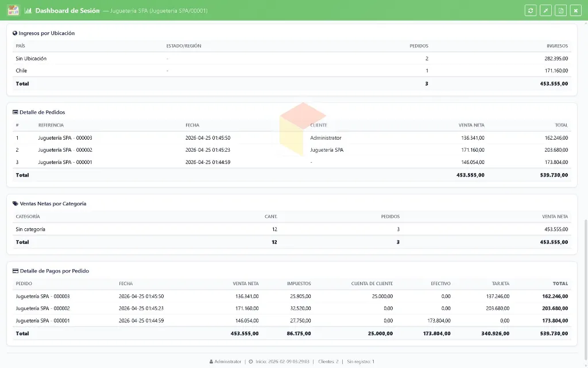Click VENTA NETA header in Detalle de Pedidos

(471, 125)
